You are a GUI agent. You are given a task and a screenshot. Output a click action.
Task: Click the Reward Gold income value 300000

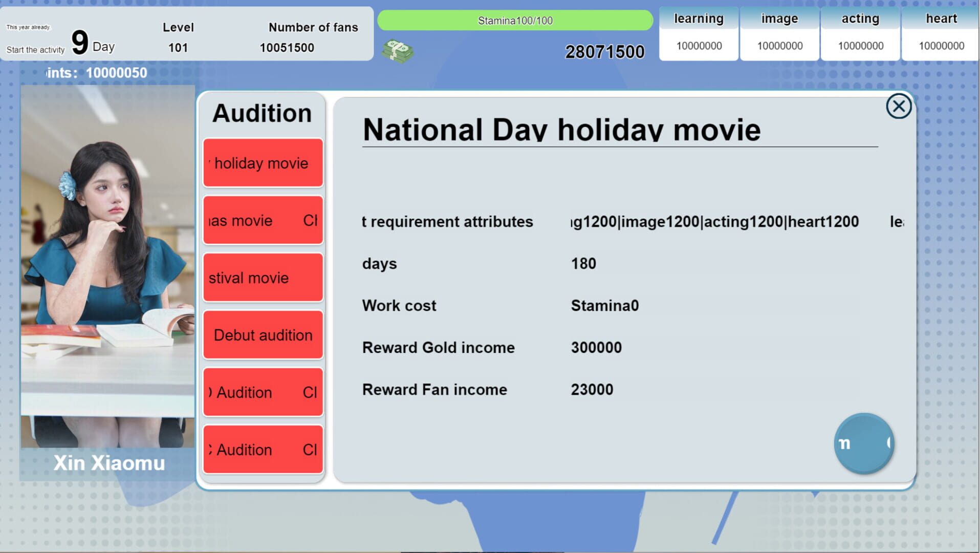click(x=596, y=347)
